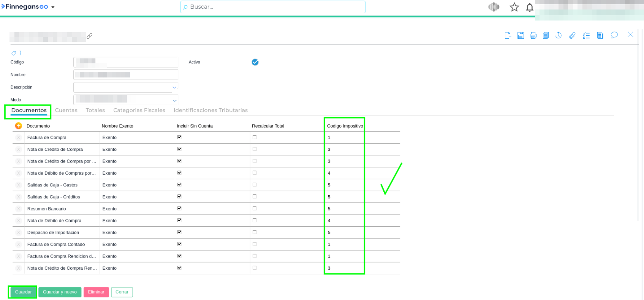This screenshot has width=644, height=300.
Task: Focus the Buscar search field
Action: pos(273,7)
